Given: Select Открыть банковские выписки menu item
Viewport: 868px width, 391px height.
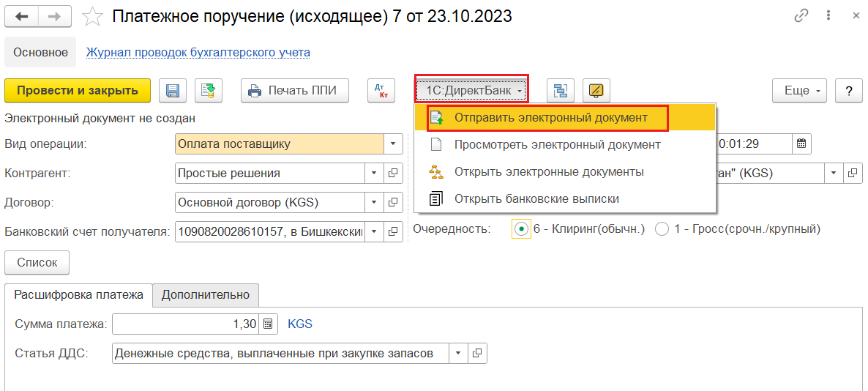Looking at the screenshot, I should 536,198.
